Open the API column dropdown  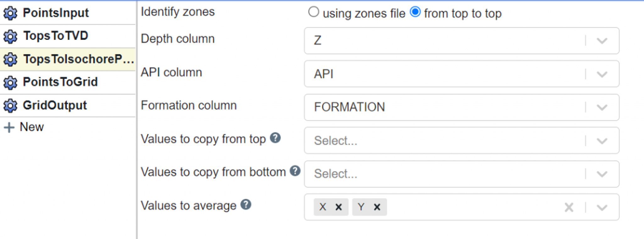tap(602, 74)
